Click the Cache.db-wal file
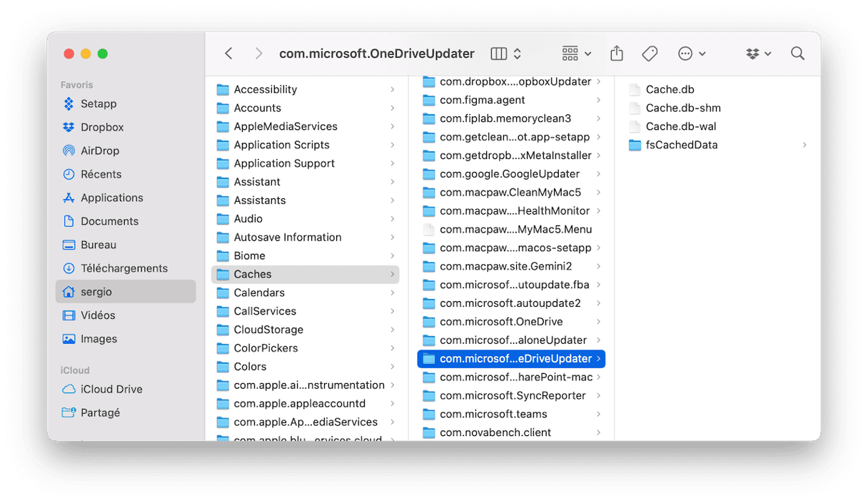The width and height of the screenshot is (868, 503). pyautogui.click(x=680, y=126)
